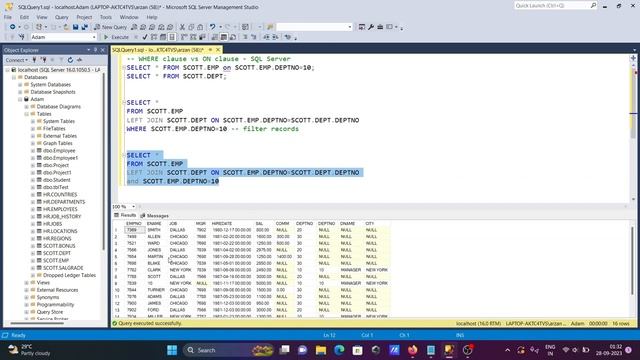Screen dimensions: 640x360
Task: Click the Quick Launch search magnifier
Action: pyautogui.click(x=593, y=5)
